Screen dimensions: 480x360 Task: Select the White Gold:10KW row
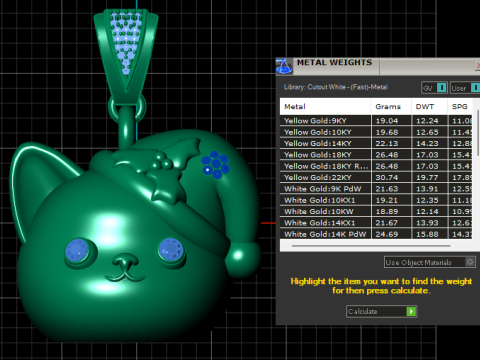point(376,211)
